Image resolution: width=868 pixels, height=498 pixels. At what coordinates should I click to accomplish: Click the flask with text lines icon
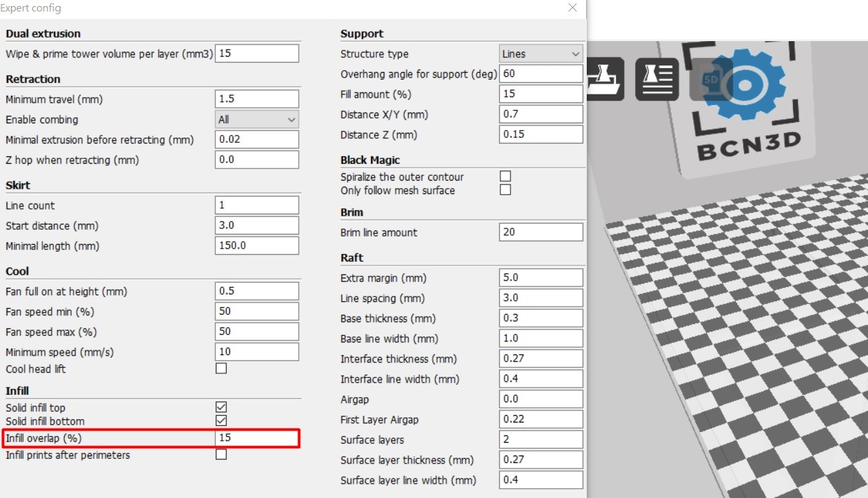[x=656, y=79]
